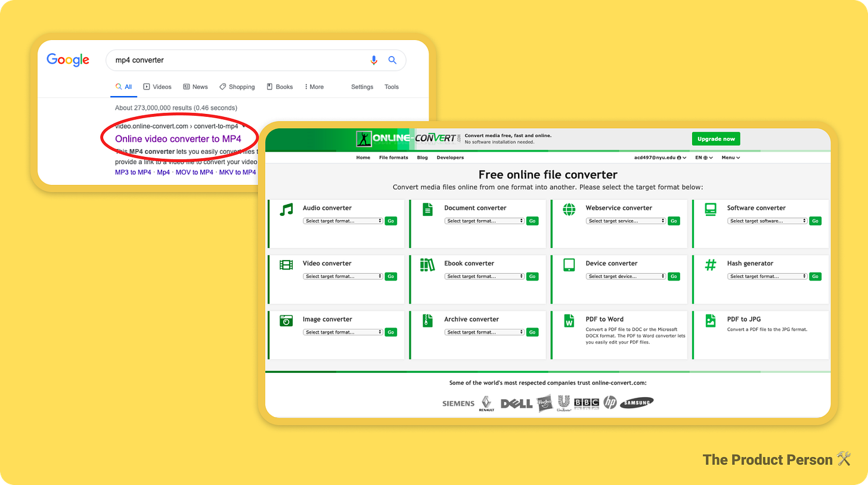The image size is (868, 485).
Task: Click the Renault company logo
Action: (486, 403)
